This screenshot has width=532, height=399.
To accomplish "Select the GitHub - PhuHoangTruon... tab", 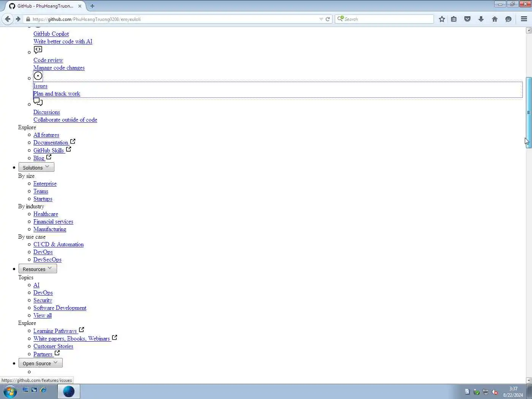I will (x=46, y=6).
